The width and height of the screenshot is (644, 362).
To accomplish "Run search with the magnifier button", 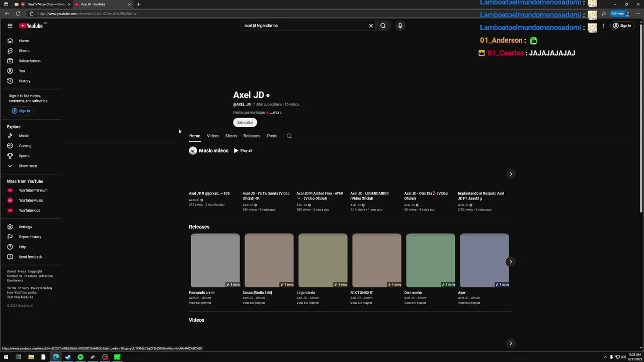I will tap(383, 26).
